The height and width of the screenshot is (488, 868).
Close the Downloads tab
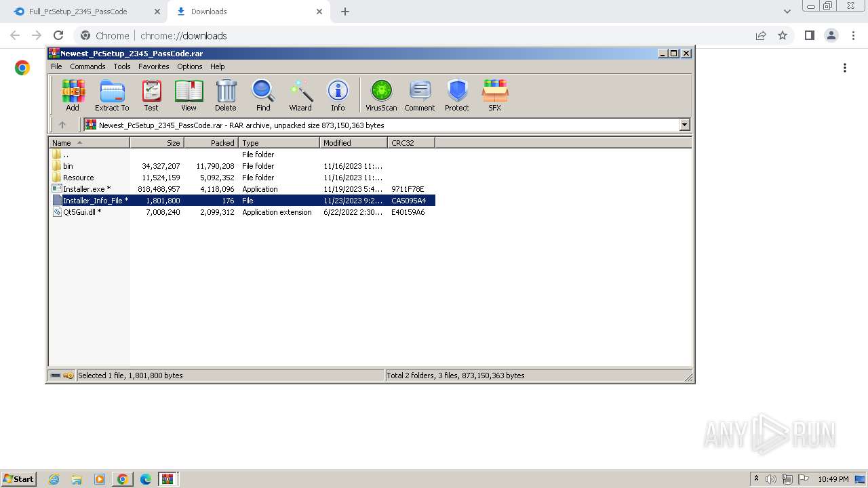tap(319, 12)
